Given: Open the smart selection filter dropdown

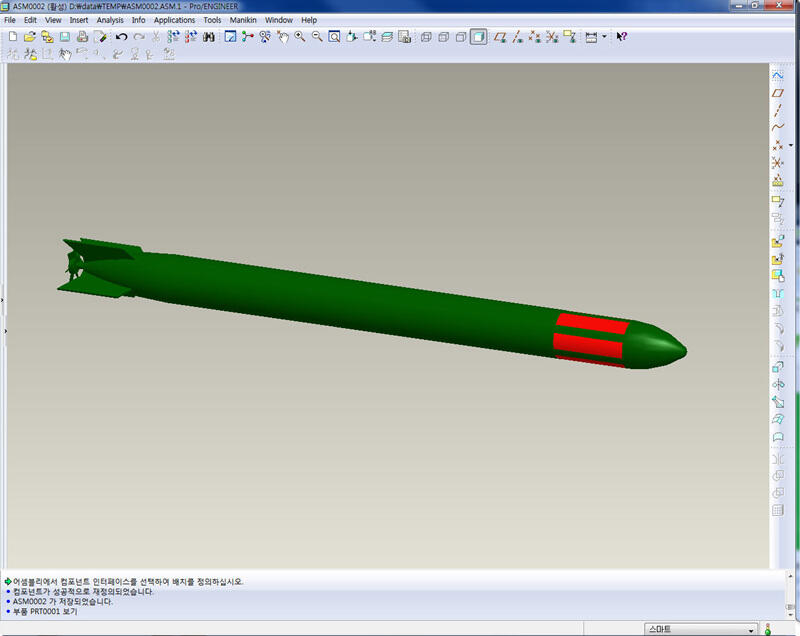Looking at the screenshot, I should coord(701,630).
